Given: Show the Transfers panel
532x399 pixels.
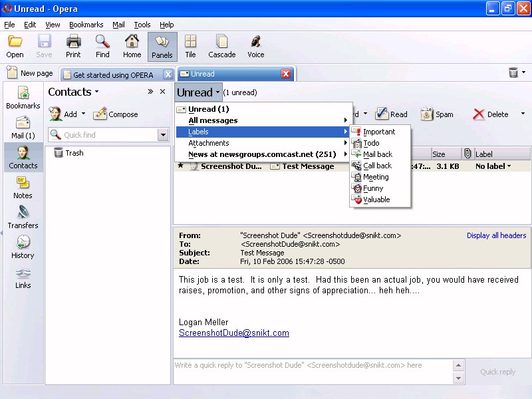Looking at the screenshot, I should [x=23, y=217].
